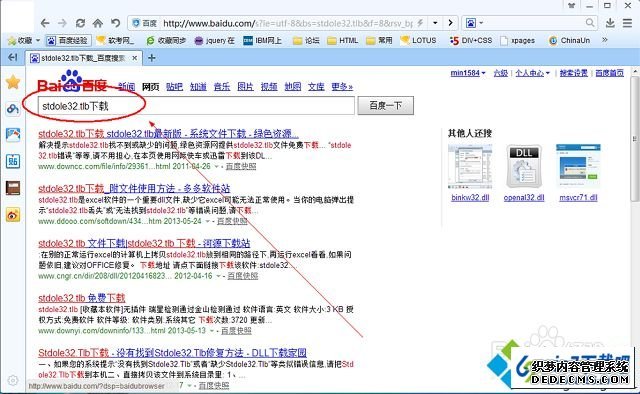Screen dimensions: 640x394
Task: Open the sidebar favorites star icon
Action: click(13, 82)
